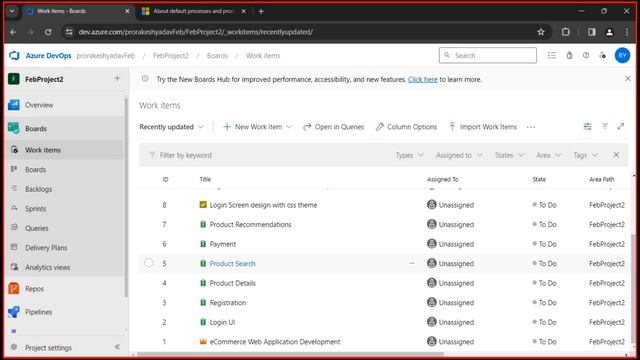This screenshot has height=360, width=640.
Task: Open the Product Search work item link
Action: tap(232, 264)
